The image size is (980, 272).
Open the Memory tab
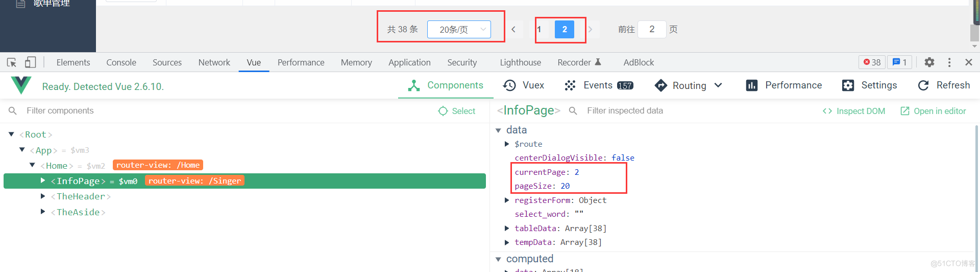click(356, 62)
